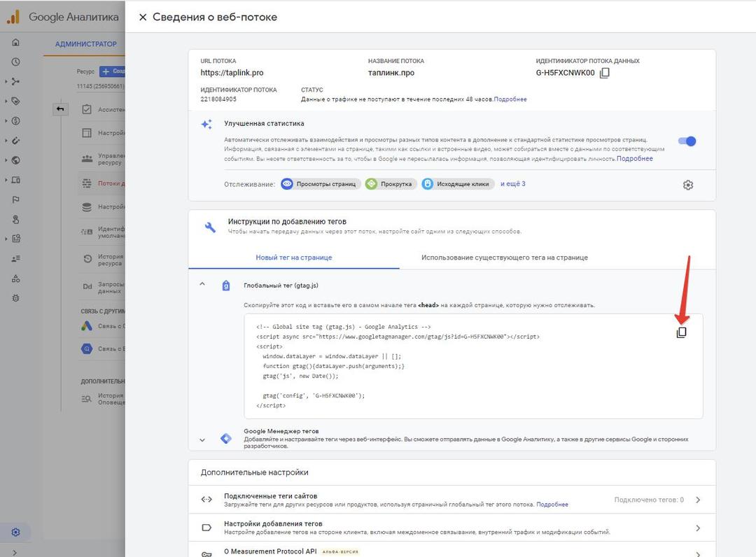Open the Google Ads link item
Viewport: 756px width, 557px height.
pos(103,326)
